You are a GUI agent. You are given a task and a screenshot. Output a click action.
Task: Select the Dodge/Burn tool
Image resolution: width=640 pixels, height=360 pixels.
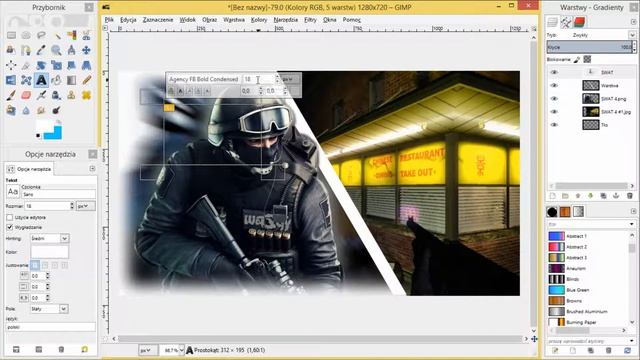[56, 111]
